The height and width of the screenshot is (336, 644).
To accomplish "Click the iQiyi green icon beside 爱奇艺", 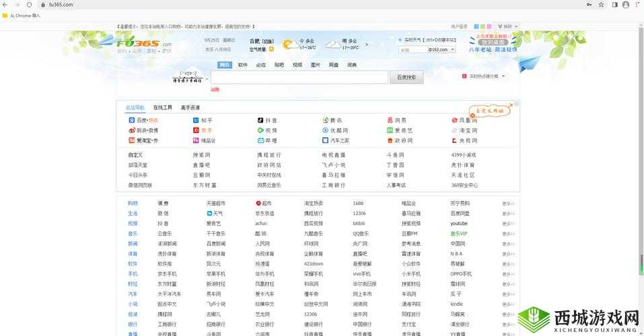I will coord(390,130).
